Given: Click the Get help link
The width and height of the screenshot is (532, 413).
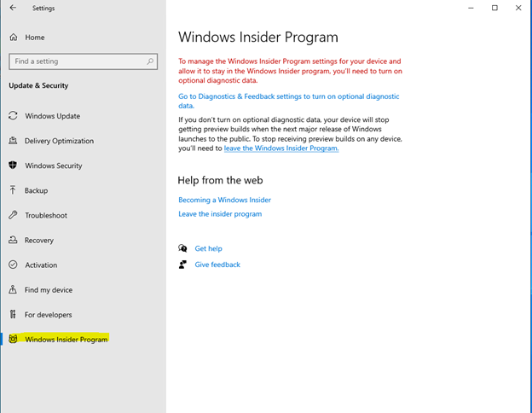Looking at the screenshot, I should click(x=208, y=248).
